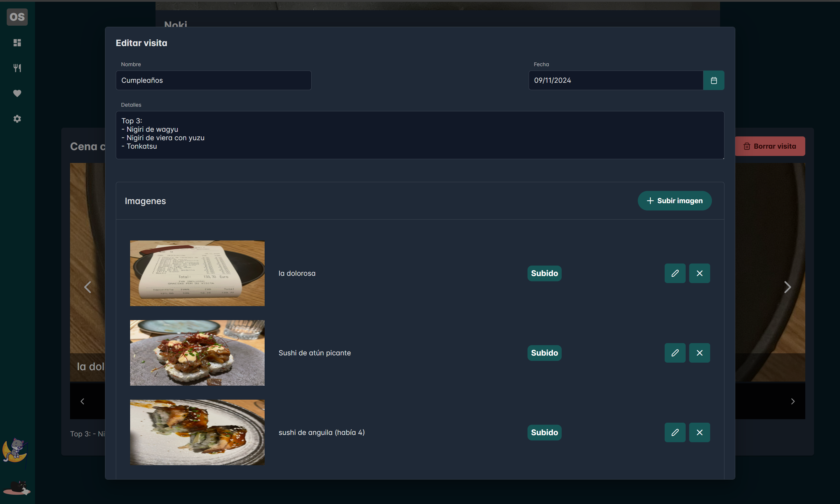Image resolution: width=840 pixels, height=504 pixels.
Task: Remove the 'sushi de anguila' image
Action: (699, 432)
